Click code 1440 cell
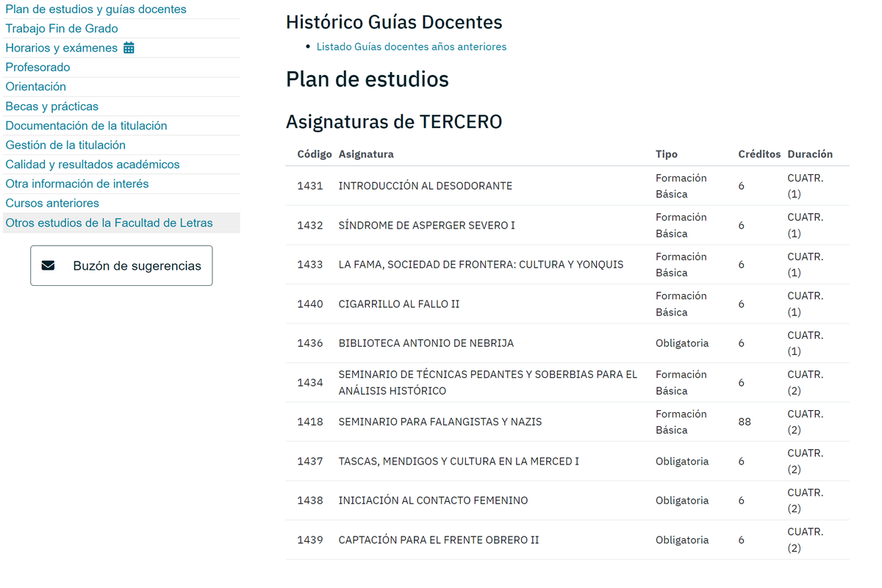This screenshot has height=588, width=882. [310, 304]
